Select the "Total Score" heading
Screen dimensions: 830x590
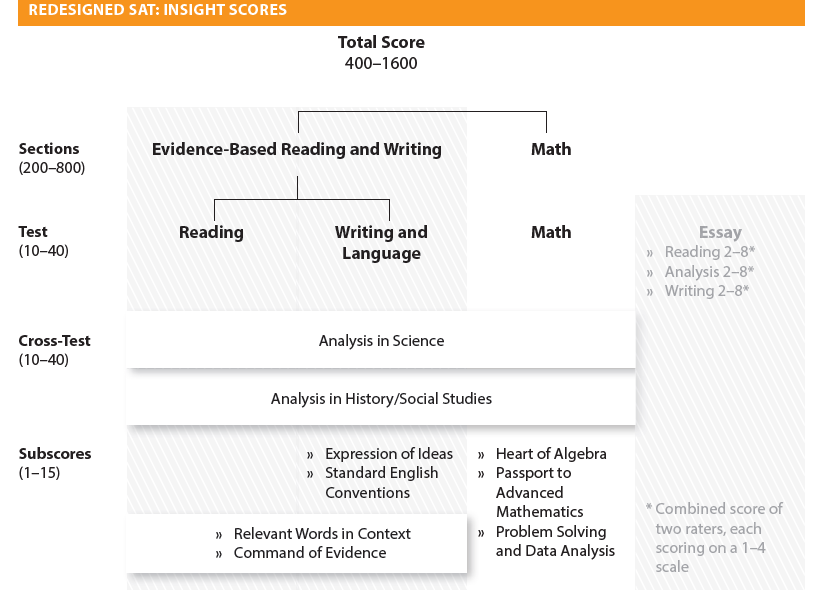(381, 42)
